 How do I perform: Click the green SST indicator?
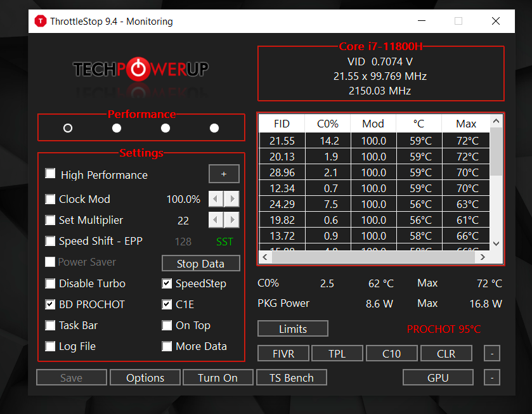pyautogui.click(x=224, y=242)
